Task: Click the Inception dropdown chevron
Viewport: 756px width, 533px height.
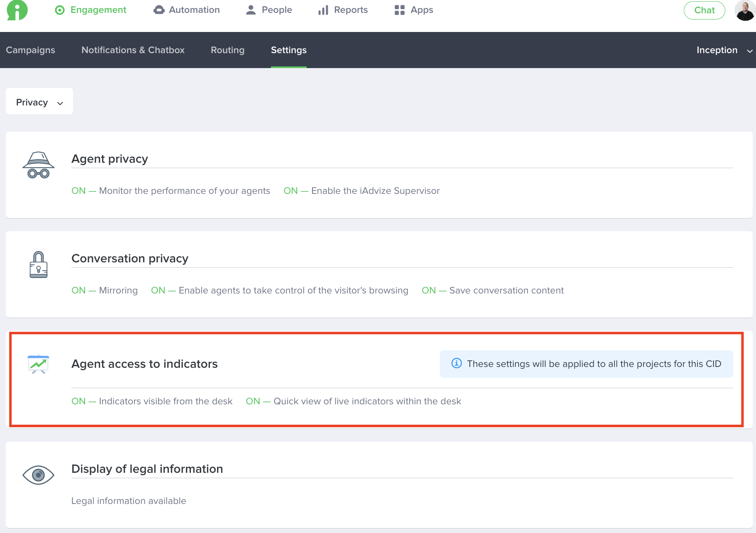Action: pos(750,51)
